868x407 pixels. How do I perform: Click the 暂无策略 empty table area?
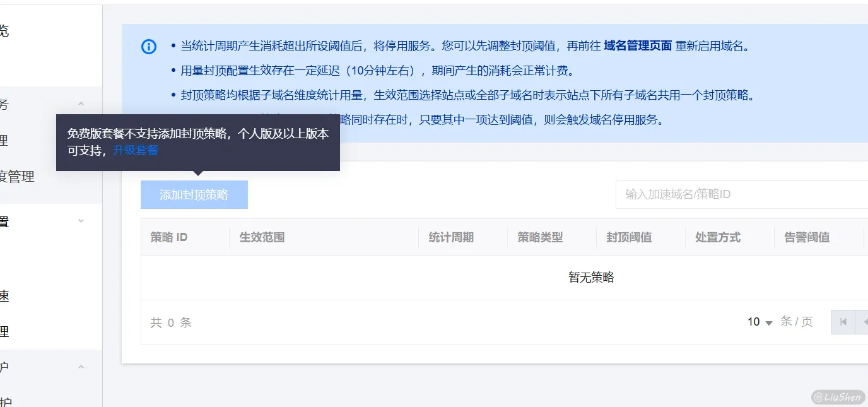(592, 277)
